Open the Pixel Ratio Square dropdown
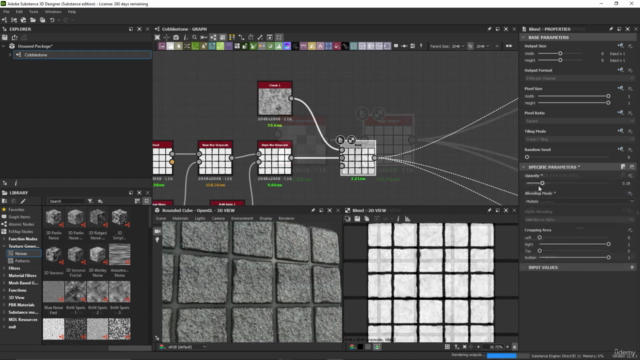This screenshot has height=360, width=640. tap(579, 121)
